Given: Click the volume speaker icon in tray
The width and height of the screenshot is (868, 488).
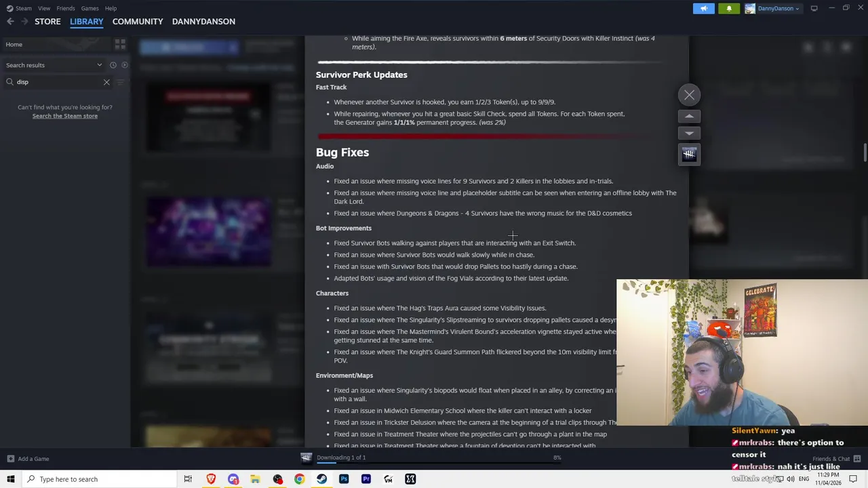Looking at the screenshot, I should (791, 479).
